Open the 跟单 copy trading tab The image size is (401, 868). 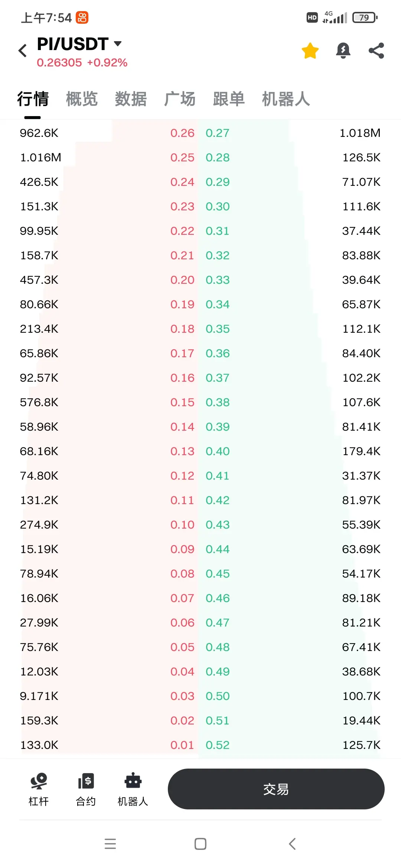tap(229, 99)
